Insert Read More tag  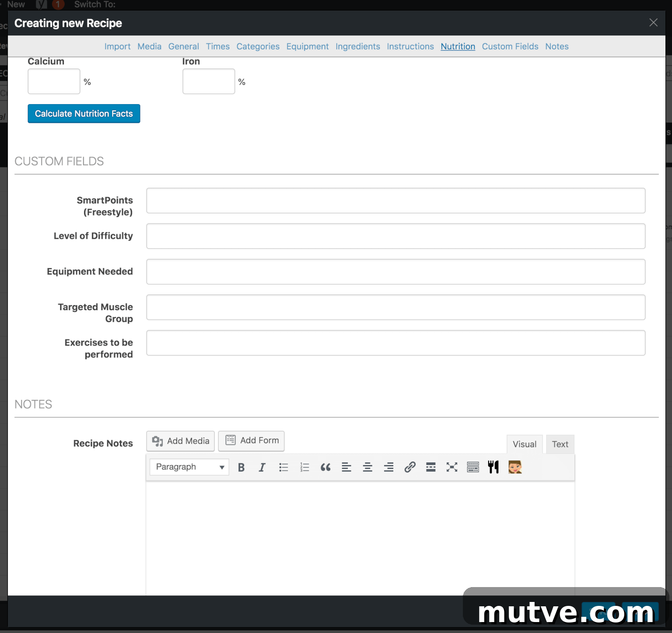(431, 467)
